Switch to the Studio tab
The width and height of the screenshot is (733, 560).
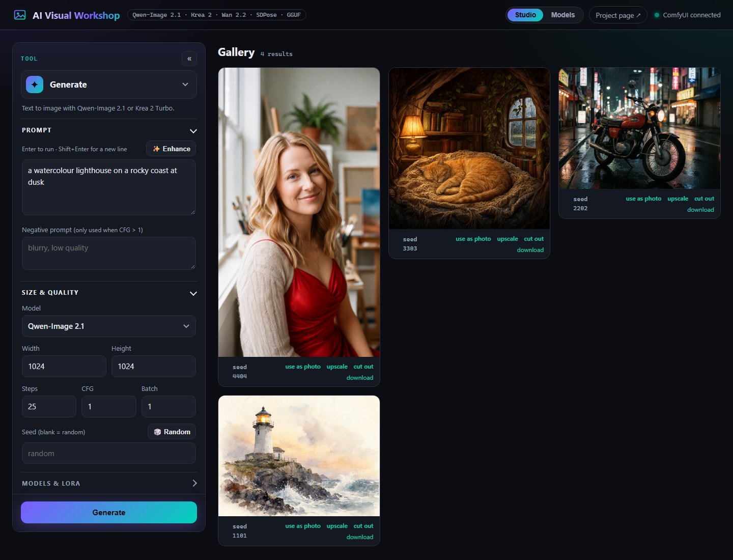[x=525, y=15]
